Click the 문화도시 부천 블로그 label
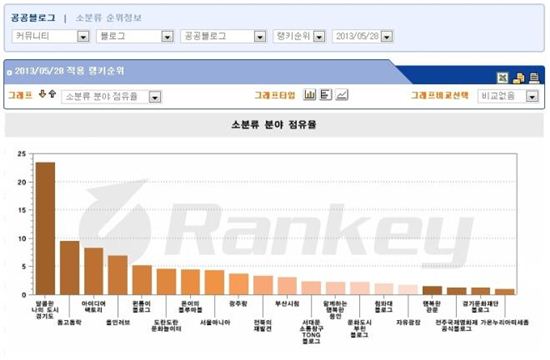The width and height of the screenshot is (550, 360). 360,329
